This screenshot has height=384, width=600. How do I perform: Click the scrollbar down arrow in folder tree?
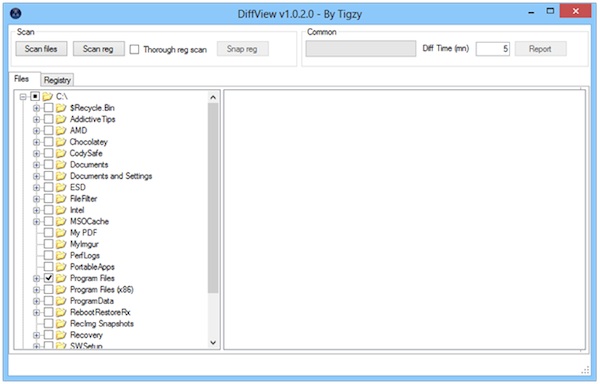[213, 343]
